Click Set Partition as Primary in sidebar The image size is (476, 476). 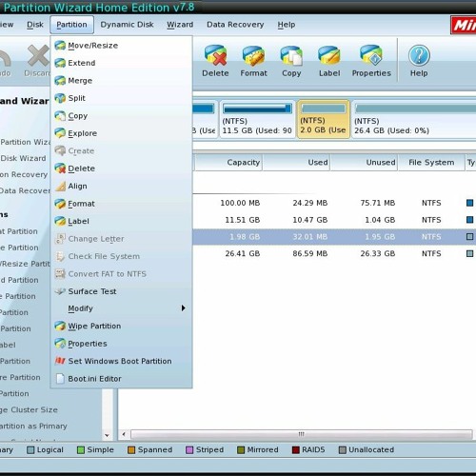[33, 426]
